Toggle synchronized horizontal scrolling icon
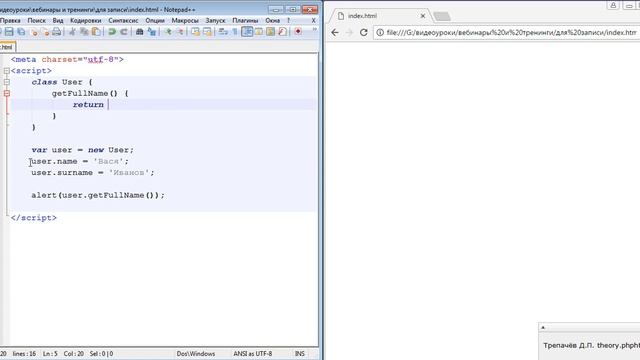The width and height of the screenshot is (640, 360). (207, 31)
